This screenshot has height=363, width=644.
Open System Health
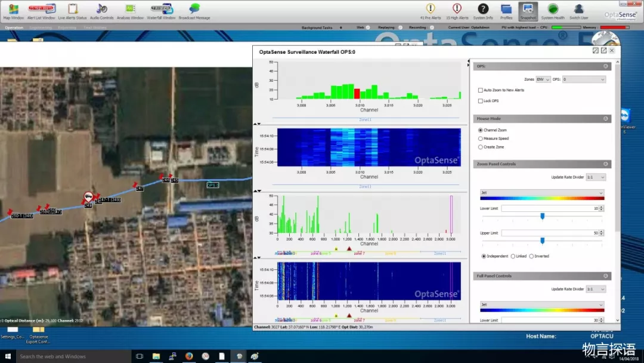pos(553,11)
